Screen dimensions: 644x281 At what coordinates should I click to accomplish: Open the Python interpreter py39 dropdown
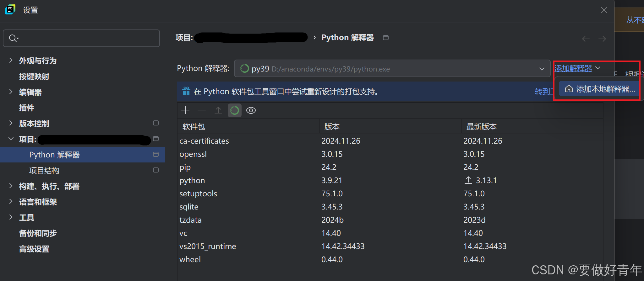[x=392, y=69]
